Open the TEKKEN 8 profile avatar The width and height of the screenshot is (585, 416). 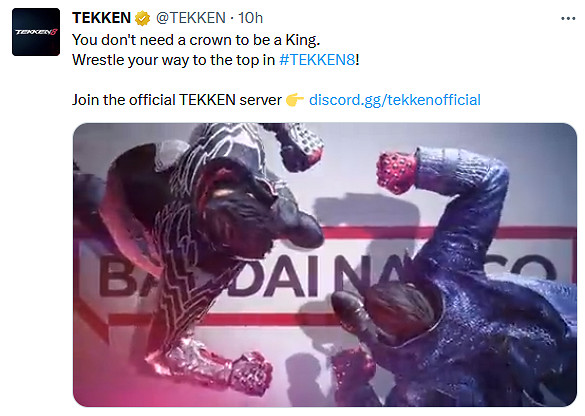pos(36,32)
